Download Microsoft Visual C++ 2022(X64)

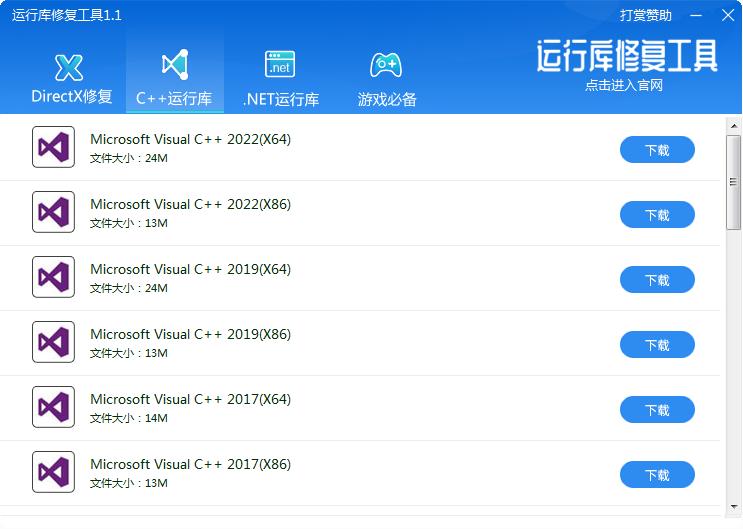[657, 150]
